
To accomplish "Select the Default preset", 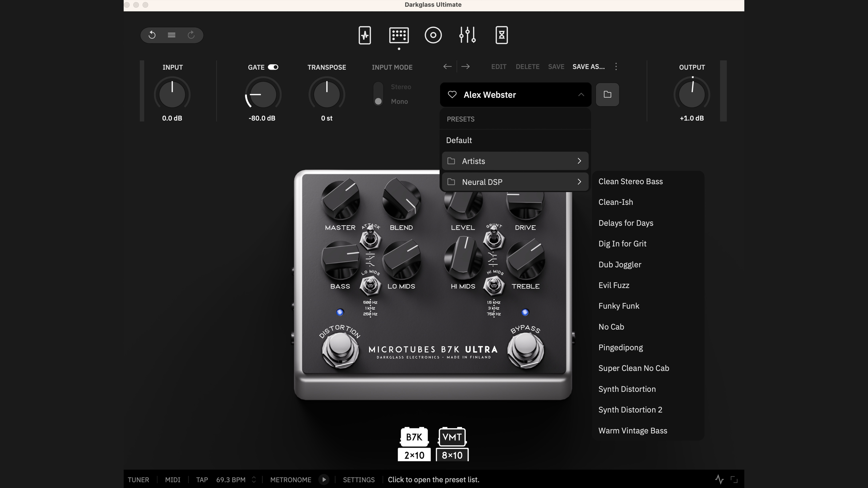I will coord(515,140).
